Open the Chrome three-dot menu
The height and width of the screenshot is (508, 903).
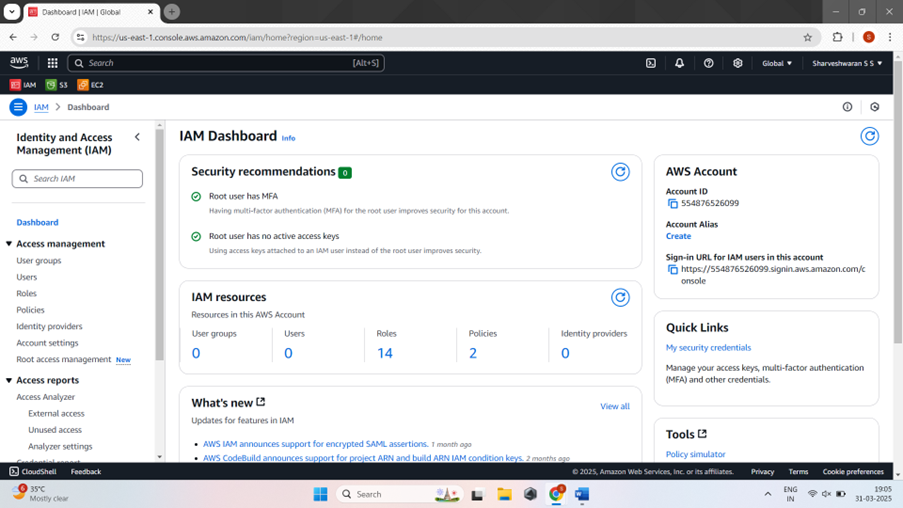click(890, 37)
